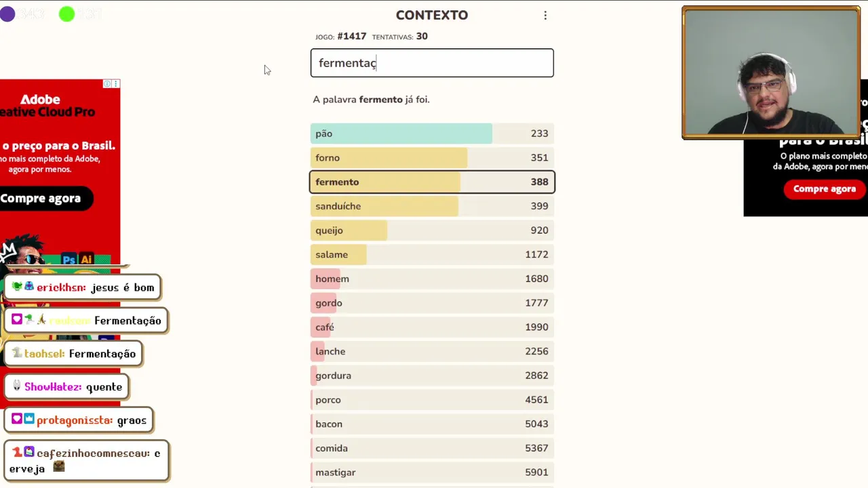
Task: Click the CONTEXTO game title
Action: [x=432, y=15]
